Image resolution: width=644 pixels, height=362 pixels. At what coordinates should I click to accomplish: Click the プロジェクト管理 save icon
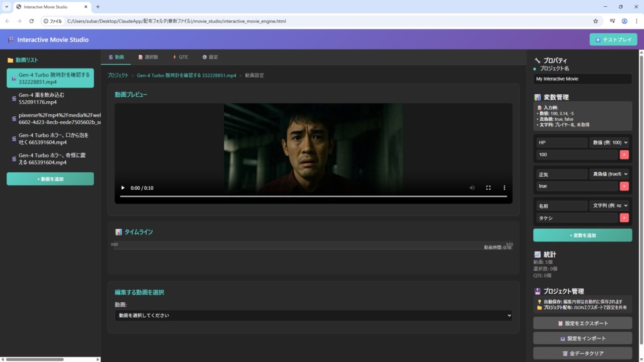(x=537, y=291)
